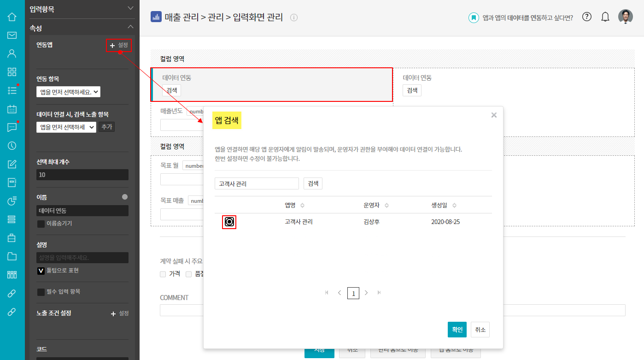Click the info icon beside page title
The image size is (644, 360).
294,18
